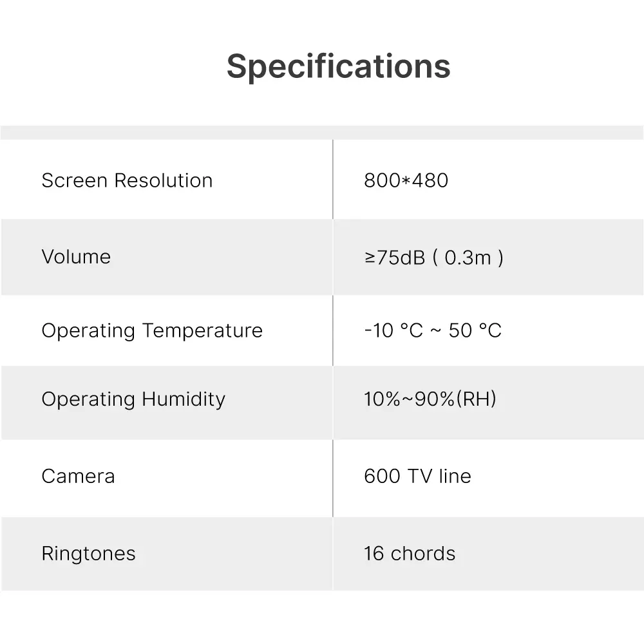Click the 800*480 resolution value

[x=406, y=180]
